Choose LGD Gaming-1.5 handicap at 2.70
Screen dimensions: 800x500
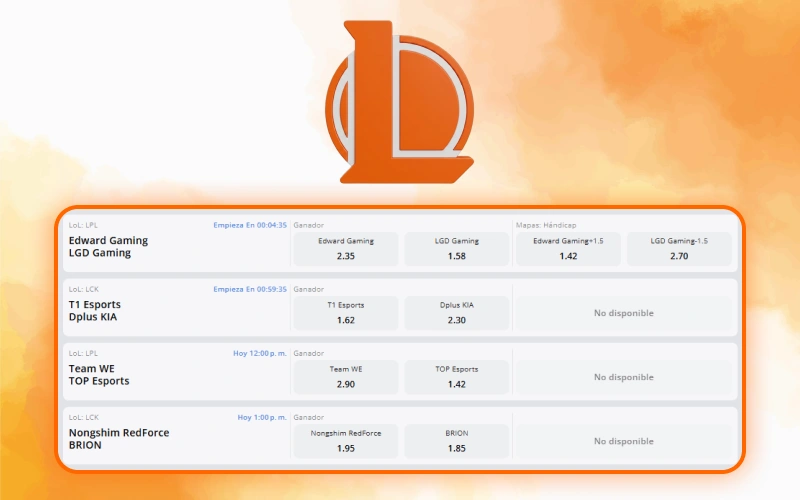[x=679, y=249]
